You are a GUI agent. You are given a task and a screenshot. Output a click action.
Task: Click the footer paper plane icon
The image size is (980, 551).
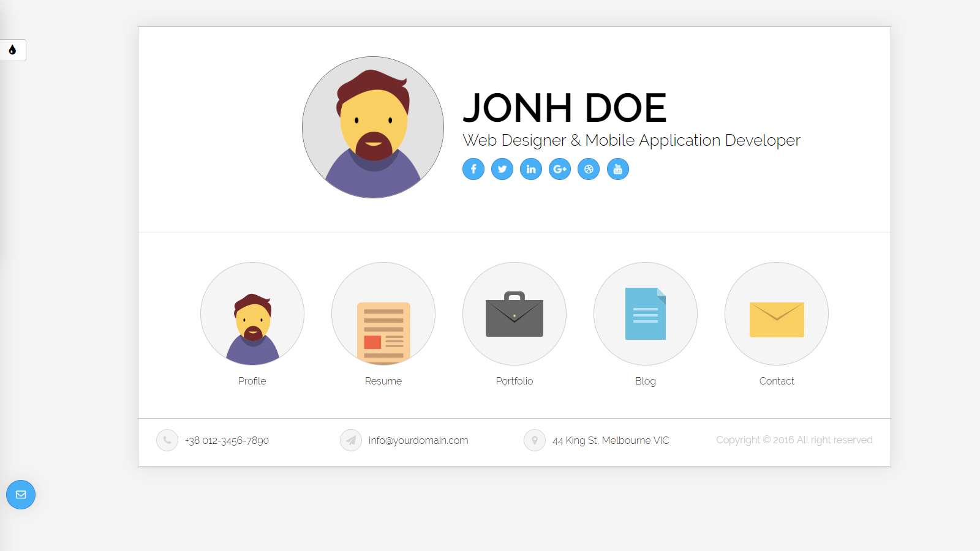[x=351, y=440]
